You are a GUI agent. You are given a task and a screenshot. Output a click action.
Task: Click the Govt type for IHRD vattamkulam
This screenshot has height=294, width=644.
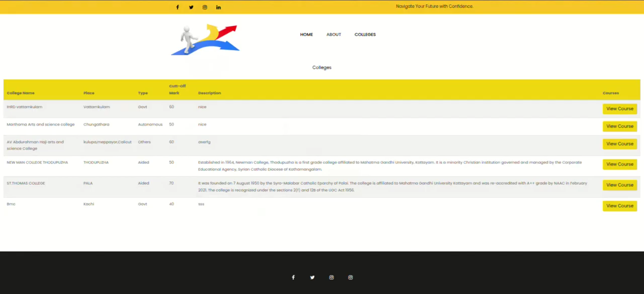point(142,107)
